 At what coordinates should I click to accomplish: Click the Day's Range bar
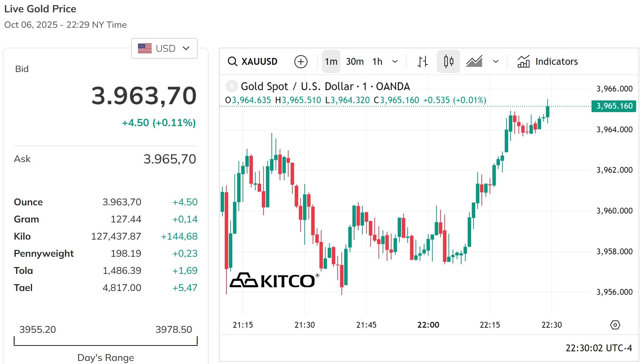pyautogui.click(x=106, y=341)
